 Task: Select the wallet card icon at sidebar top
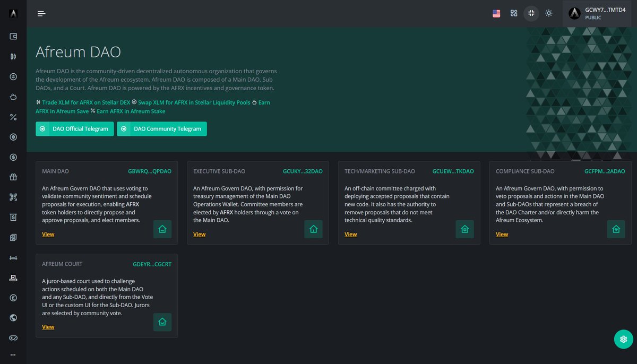pos(12,36)
